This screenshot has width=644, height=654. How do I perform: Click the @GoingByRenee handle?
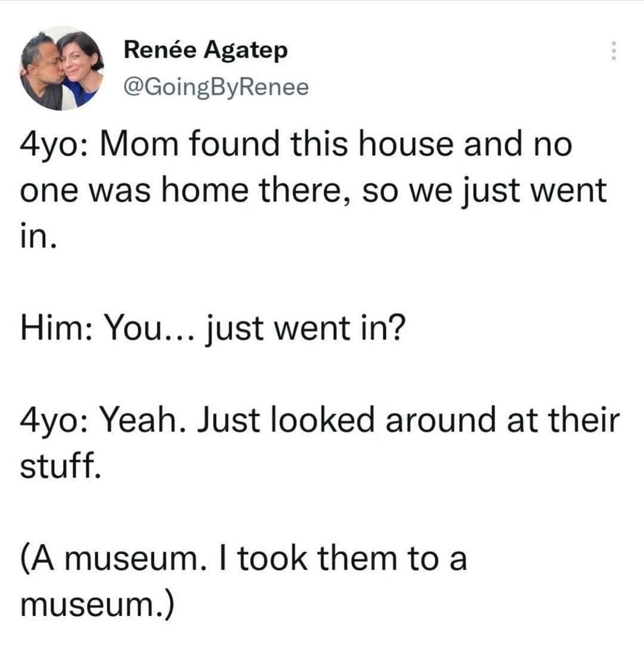[216, 87]
